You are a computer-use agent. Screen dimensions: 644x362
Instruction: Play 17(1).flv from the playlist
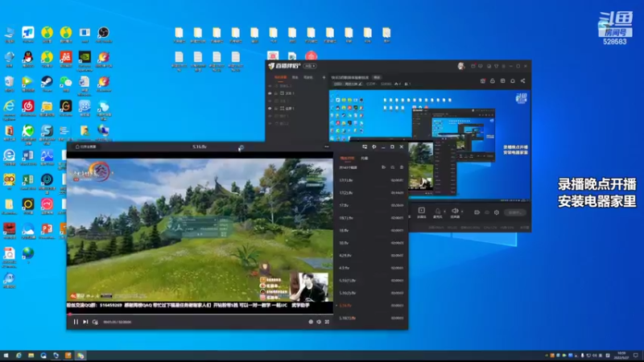tap(371, 180)
